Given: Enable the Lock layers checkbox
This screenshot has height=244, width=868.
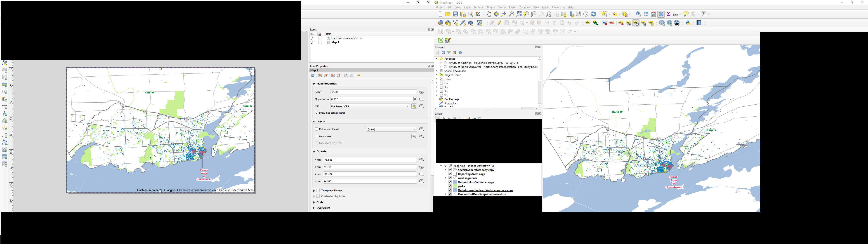Looking at the screenshot, I should pyautogui.click(x=317, y=136).
